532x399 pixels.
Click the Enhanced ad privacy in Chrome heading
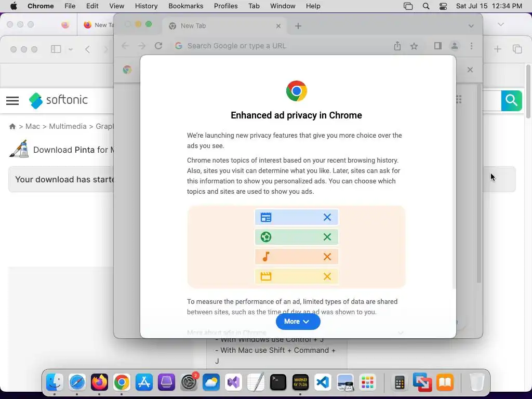tap(296, 115)
